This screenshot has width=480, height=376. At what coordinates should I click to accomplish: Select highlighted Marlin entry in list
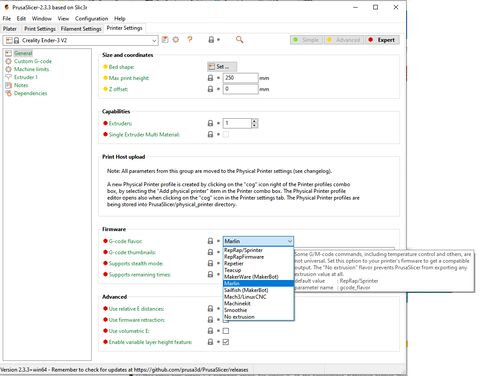[x=258, y=283]
